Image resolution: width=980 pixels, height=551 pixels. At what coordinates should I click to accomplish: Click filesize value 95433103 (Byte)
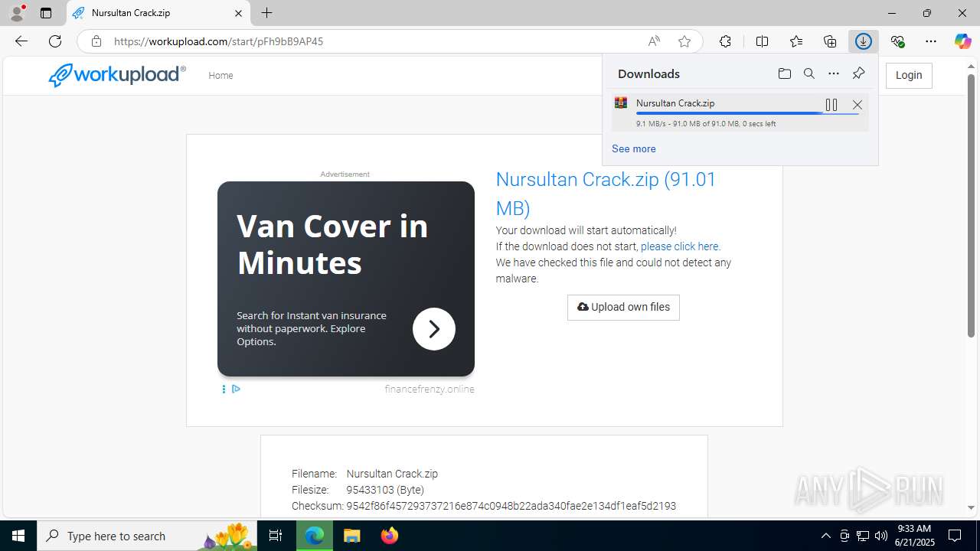click(x=385, y=490)
